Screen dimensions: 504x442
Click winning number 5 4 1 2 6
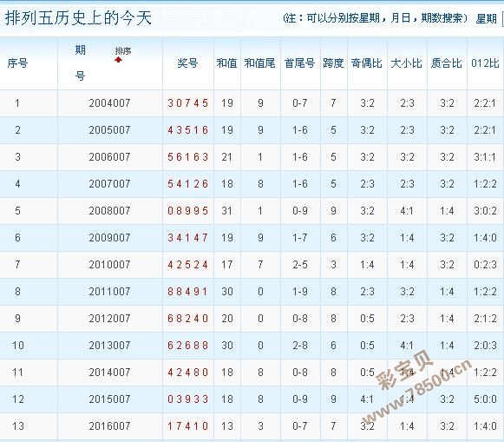188,184
